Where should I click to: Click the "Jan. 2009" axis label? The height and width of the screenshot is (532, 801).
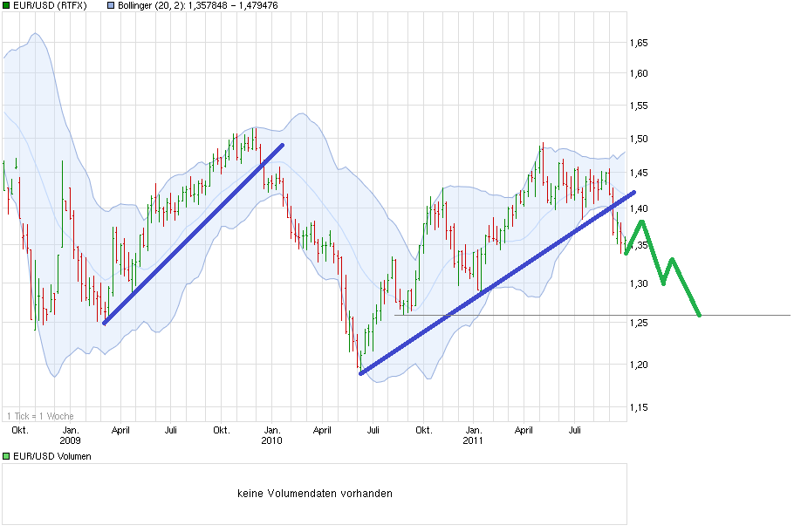click(x=70, y=435)
